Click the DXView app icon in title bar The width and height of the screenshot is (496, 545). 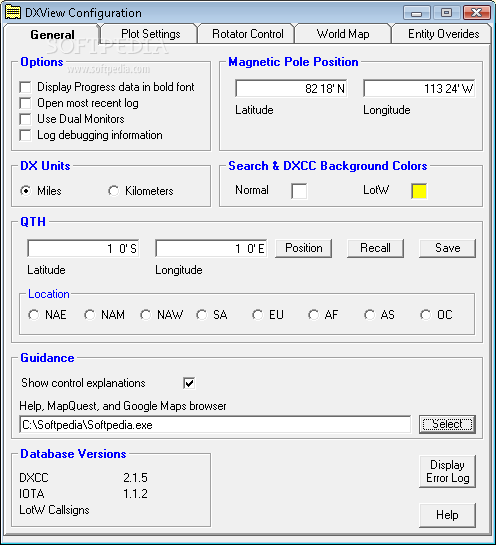tap(13, 13)
